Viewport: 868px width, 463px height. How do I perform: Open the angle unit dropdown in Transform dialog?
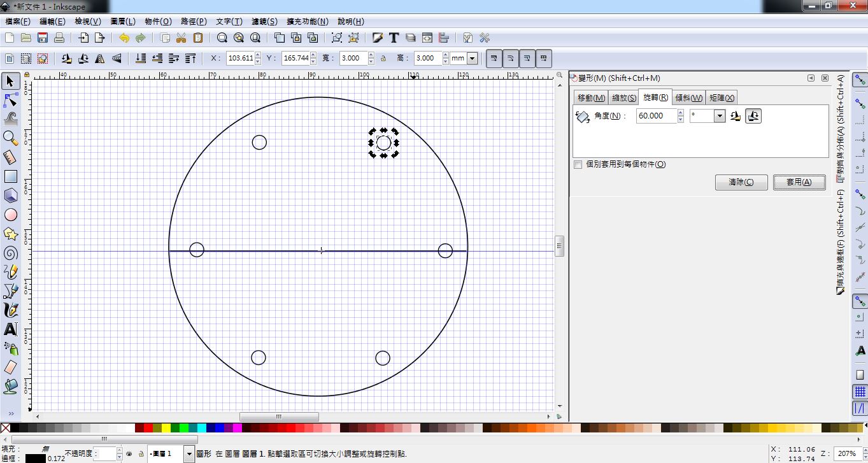tap(720, 115)
